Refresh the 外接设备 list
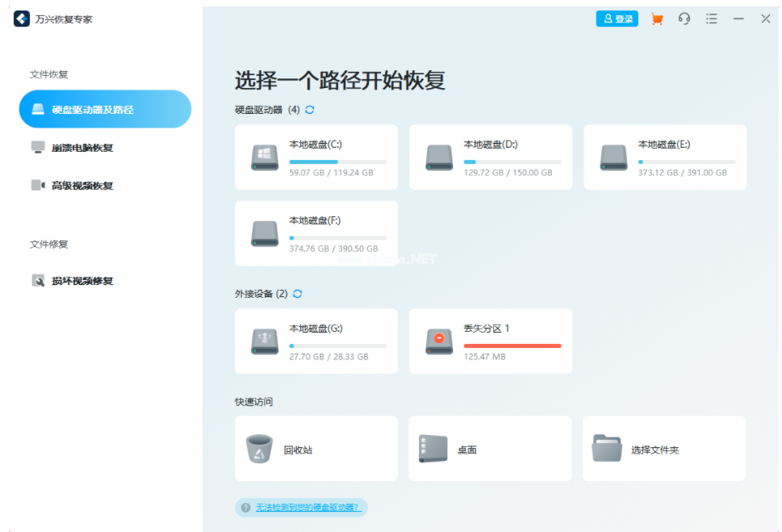Screen dimensions: 782x532 click(x=298, y=294)
